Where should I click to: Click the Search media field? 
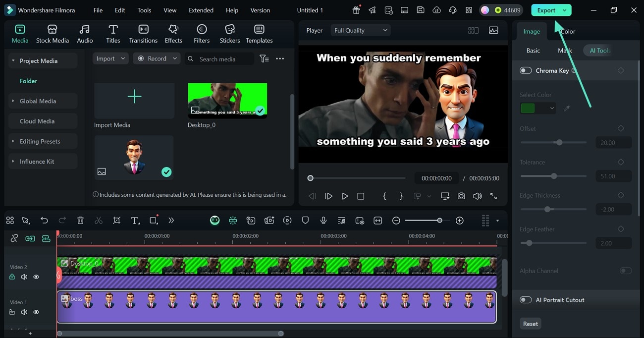219,58
